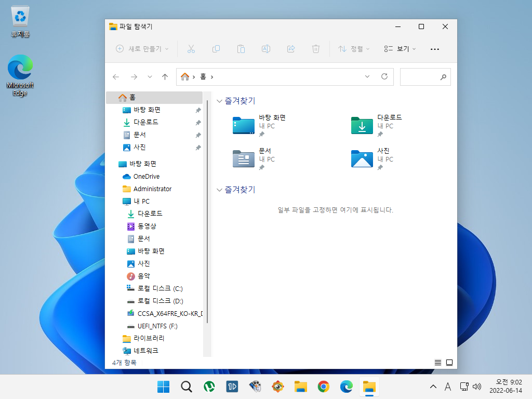The width and height of the screenshot is (532, 399).
Task: Click the search magnifier icon in Explorer
Action: tap(443, 77)
